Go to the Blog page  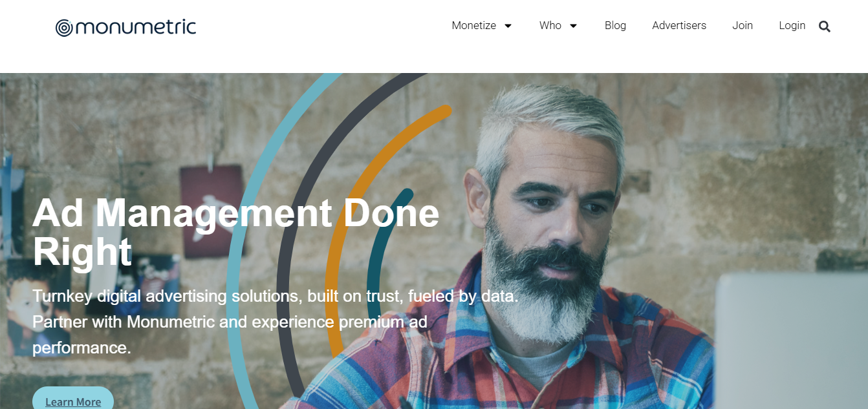(x=615, y=26)
